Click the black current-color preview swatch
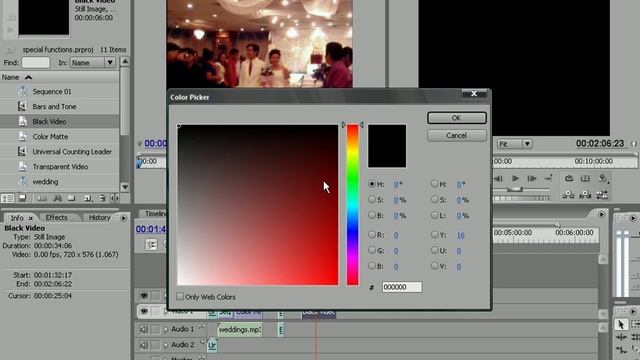Image resolution: width=640 pixels, height=360 pixels. [x=387, y=146]
